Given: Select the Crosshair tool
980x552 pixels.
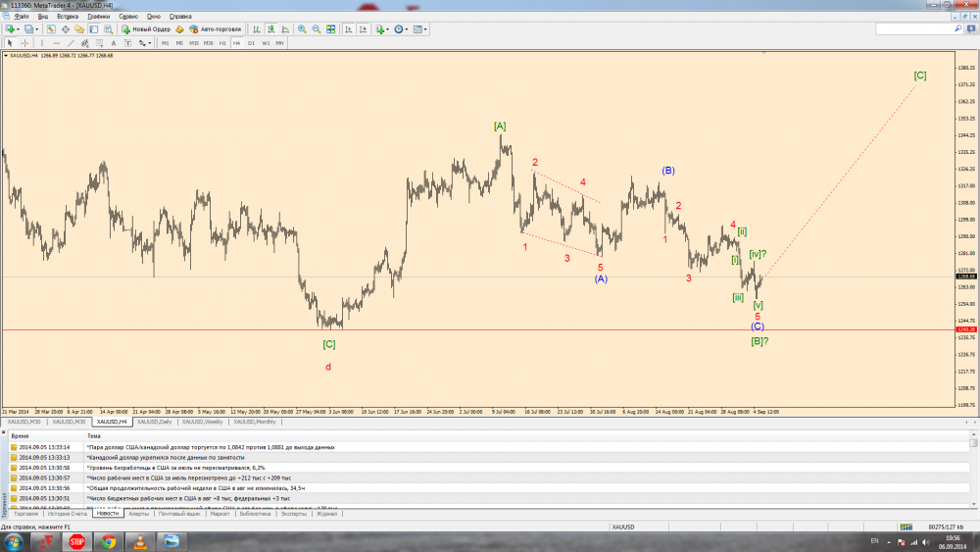Looking at the screenshot, I should pyautogui.click(x=24, y=43).
